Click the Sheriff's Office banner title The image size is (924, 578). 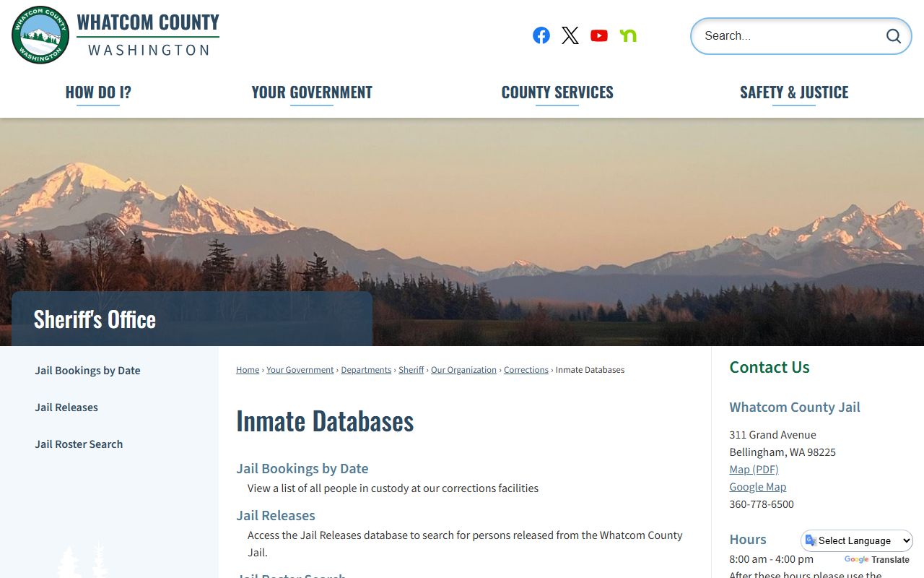coord(95,319)
